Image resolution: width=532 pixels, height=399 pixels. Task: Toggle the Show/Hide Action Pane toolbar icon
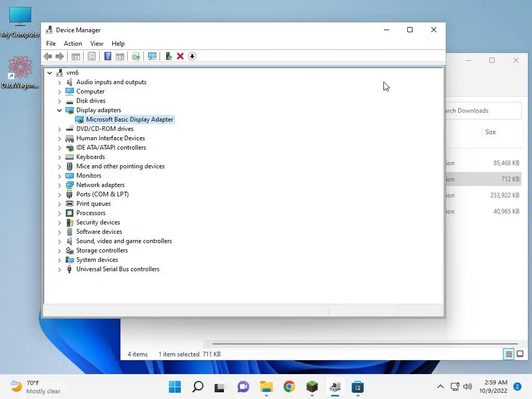pos(120,56)
